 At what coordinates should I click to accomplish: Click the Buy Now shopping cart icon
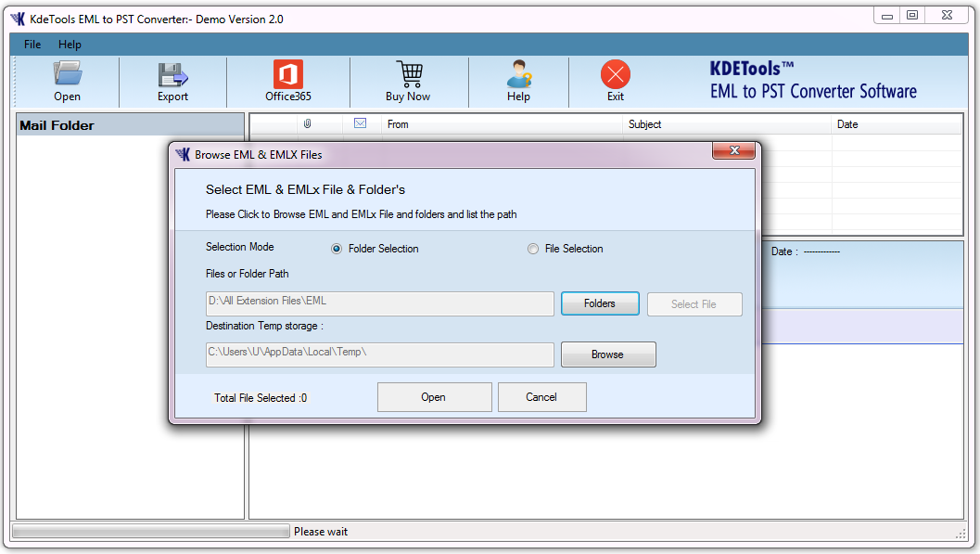[x=410, y=74]
